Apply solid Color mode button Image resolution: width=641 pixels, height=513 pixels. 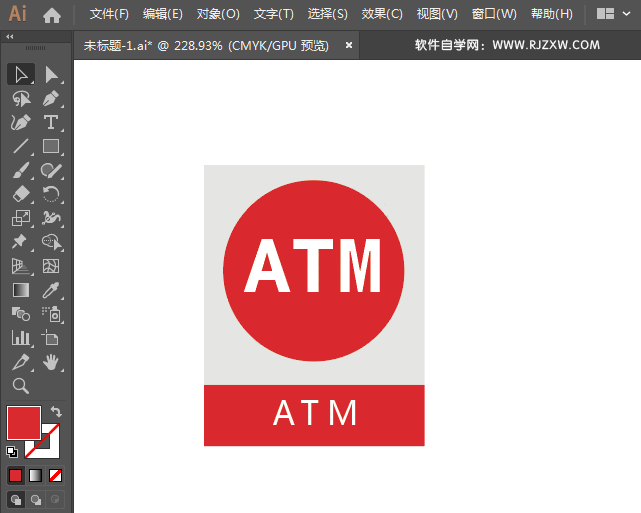click(x=16, y=475)
